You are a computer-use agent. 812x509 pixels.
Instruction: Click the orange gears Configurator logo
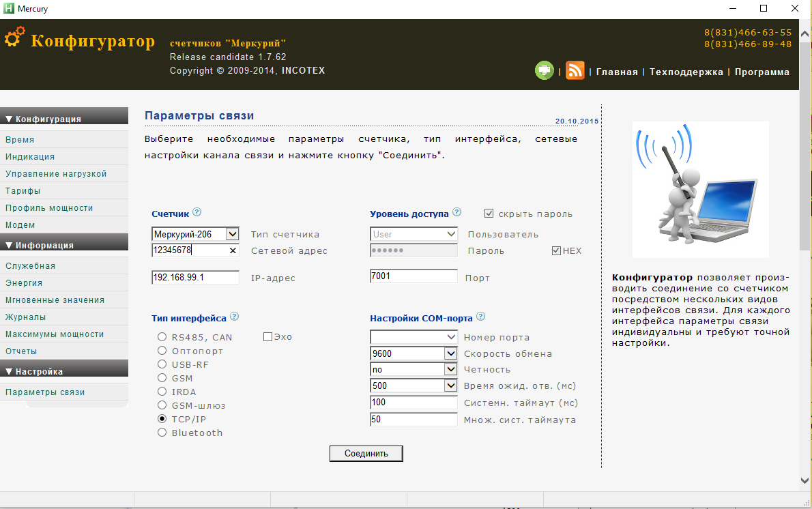click(14, 38)
